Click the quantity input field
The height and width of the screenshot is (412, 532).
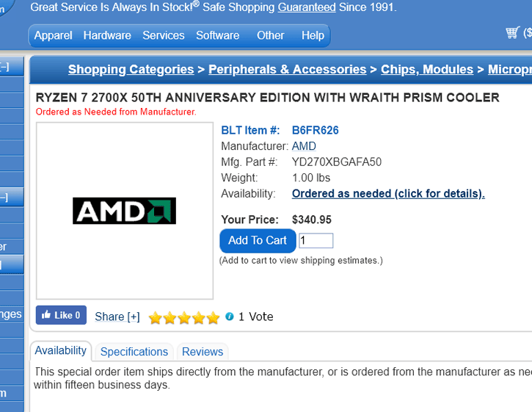click(316, 241)
